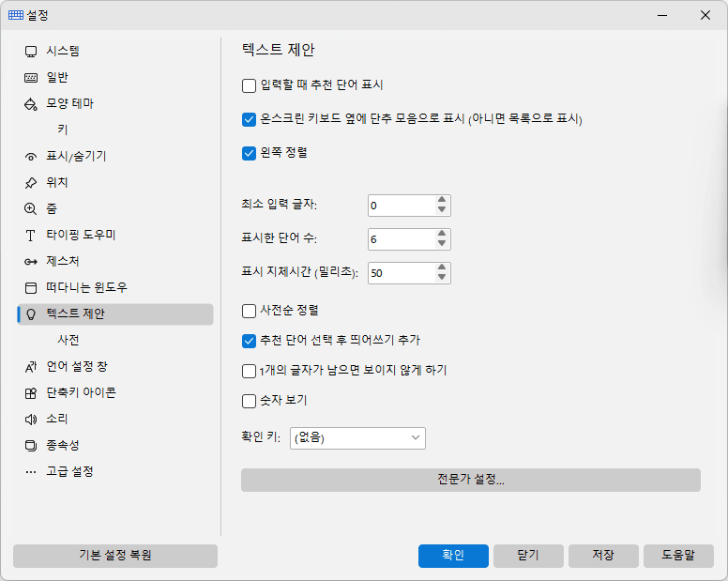Click the 표시한 단어 수 number field
The width and height of the screenshot is (728, 581).
coord(402,239)
